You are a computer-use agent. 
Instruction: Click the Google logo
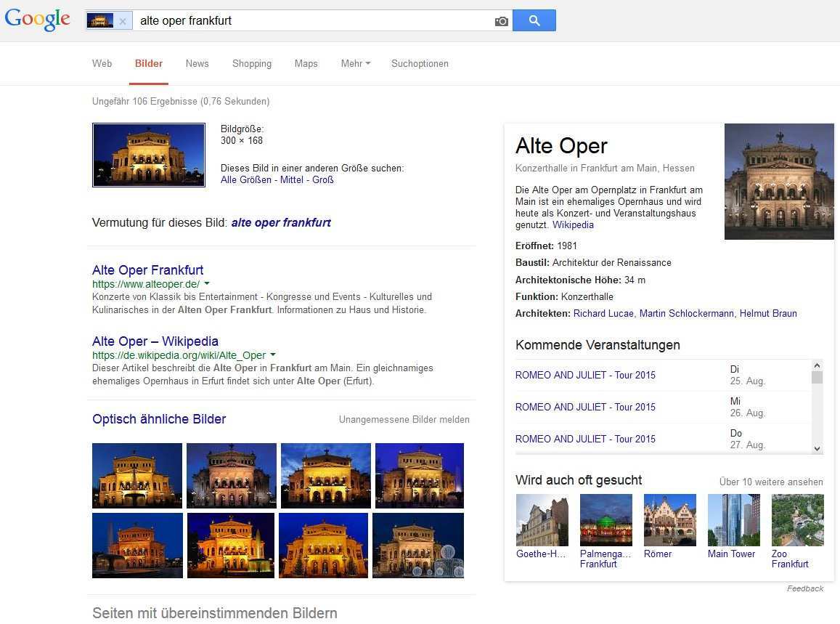(38, 20)
